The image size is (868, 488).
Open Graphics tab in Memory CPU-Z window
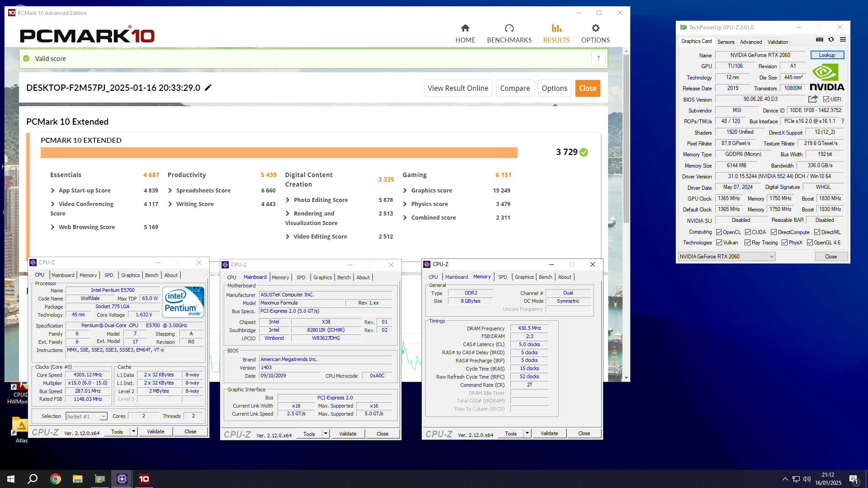(x=524, y=277)
